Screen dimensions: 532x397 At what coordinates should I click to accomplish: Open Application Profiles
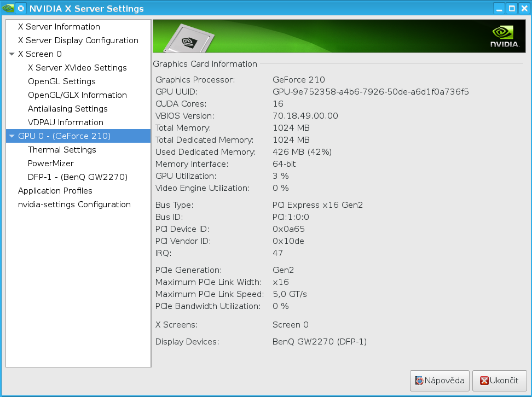pos(55,191)
